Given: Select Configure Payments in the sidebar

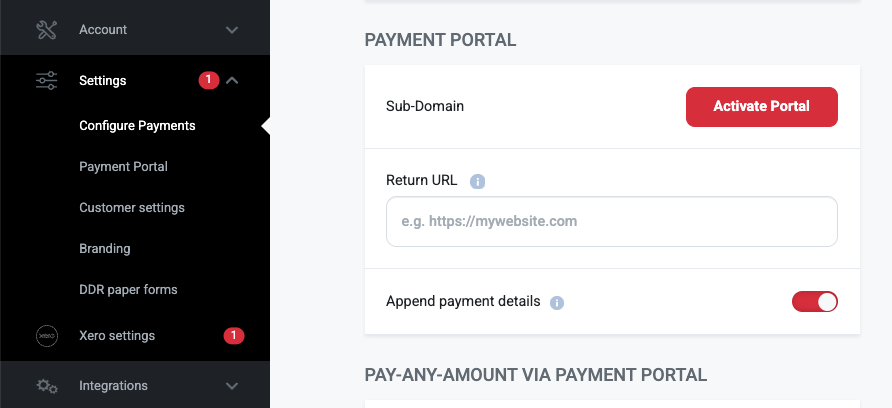Looking at the screenshot, I should (137, 126).
